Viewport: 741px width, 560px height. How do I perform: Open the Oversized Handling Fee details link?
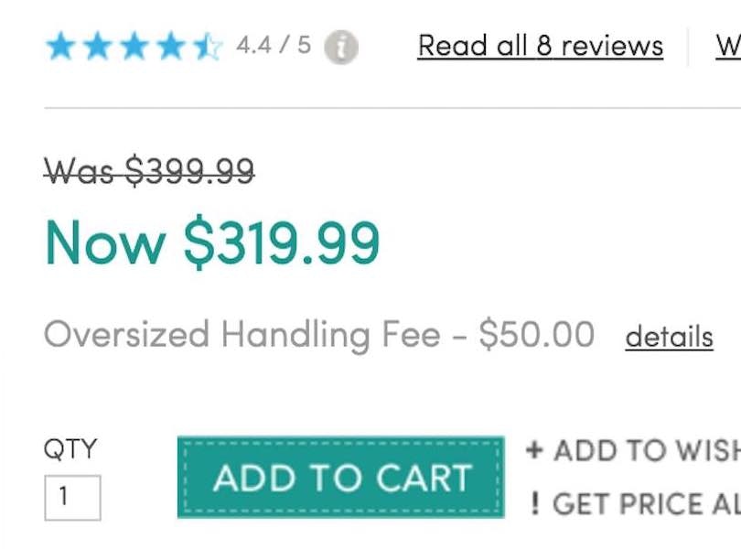pos(669,337)
